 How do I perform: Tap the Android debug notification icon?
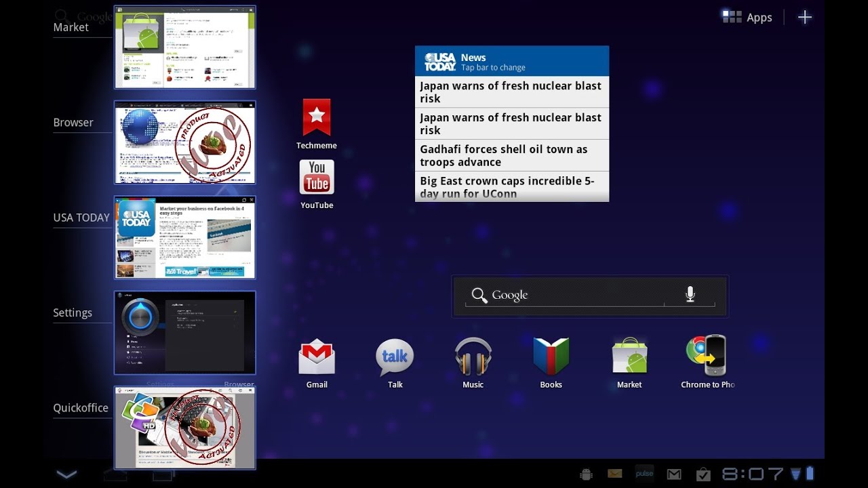point(587,474)
